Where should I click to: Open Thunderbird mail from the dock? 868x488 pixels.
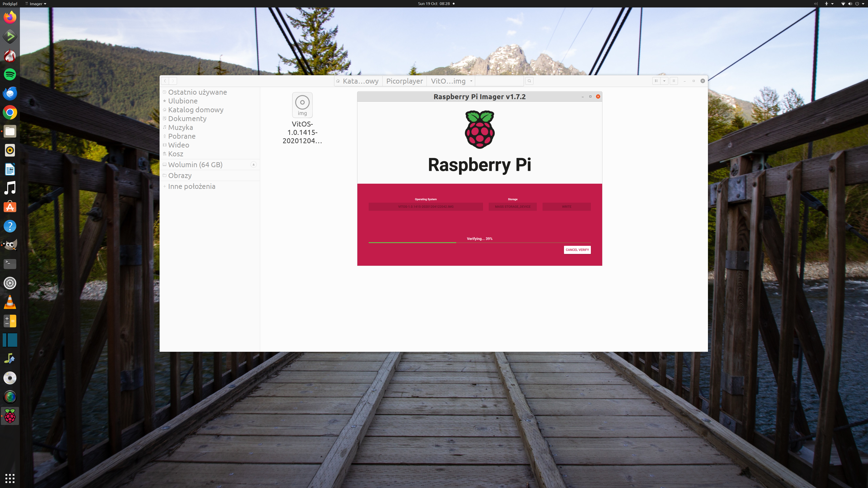point(10,93)
